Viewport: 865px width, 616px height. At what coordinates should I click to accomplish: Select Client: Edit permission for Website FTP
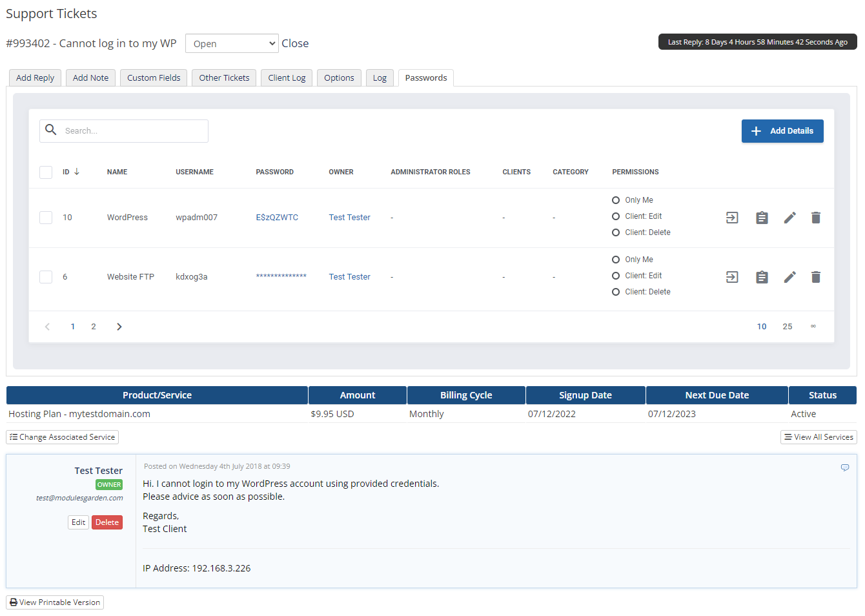click(616, 276)
